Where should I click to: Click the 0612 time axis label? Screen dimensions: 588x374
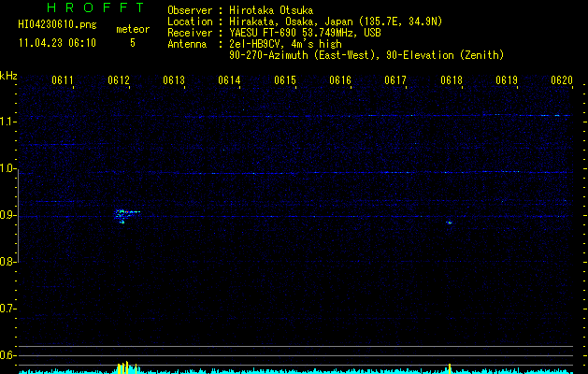click(119, 80)
